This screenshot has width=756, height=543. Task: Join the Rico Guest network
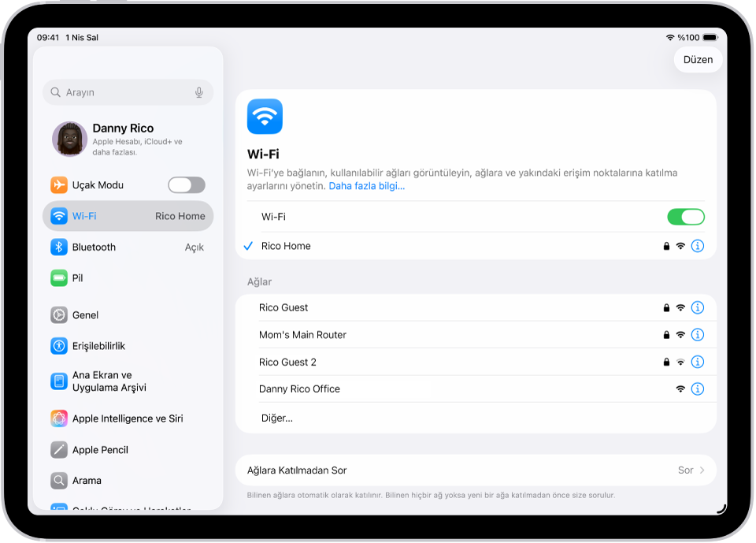476,307
